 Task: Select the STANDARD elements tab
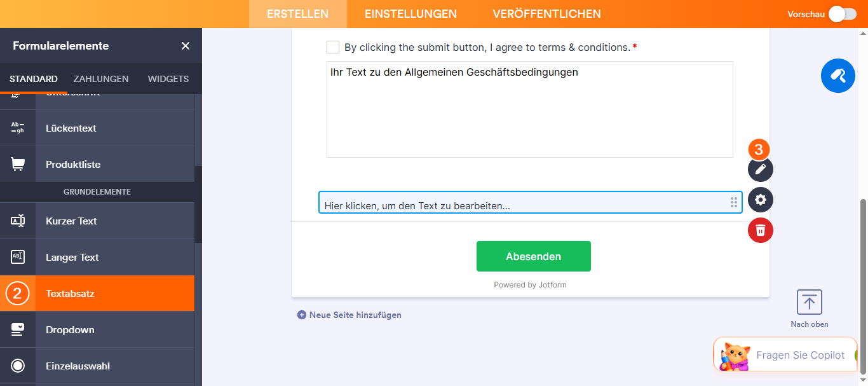click(x=34, y=79)
